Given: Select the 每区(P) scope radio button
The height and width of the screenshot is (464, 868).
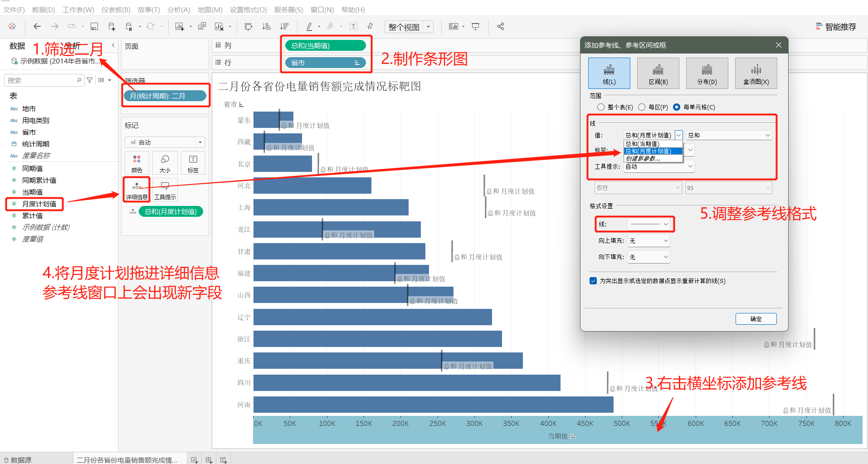Looking at the screenshot, I should tap(642, 107).
